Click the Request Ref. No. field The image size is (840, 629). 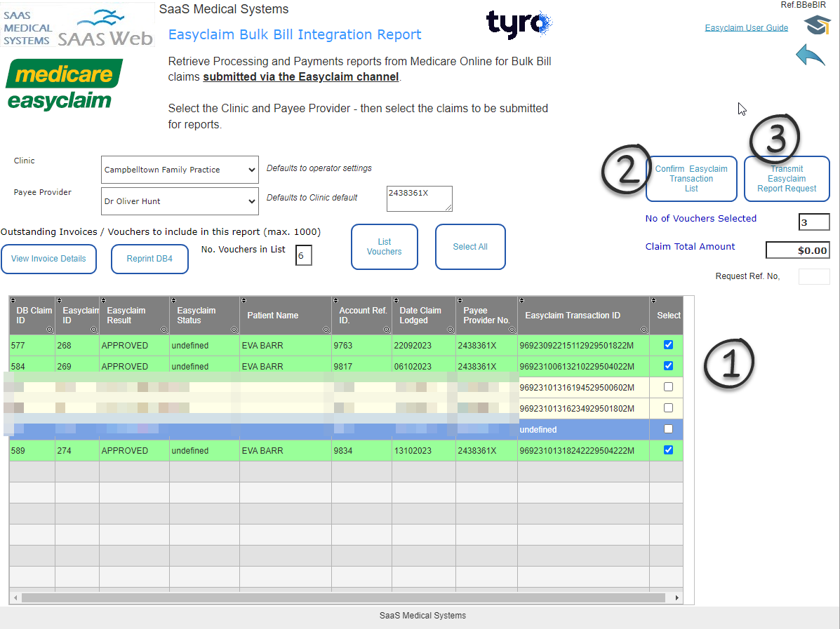(x=814, y=276)
